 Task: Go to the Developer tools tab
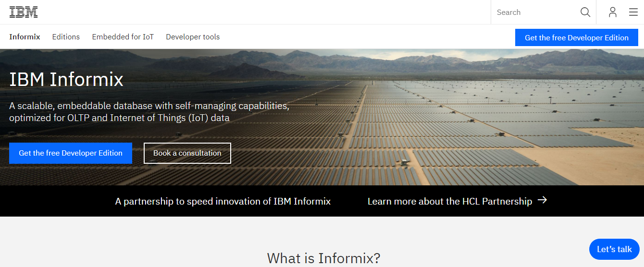[193, 36]
